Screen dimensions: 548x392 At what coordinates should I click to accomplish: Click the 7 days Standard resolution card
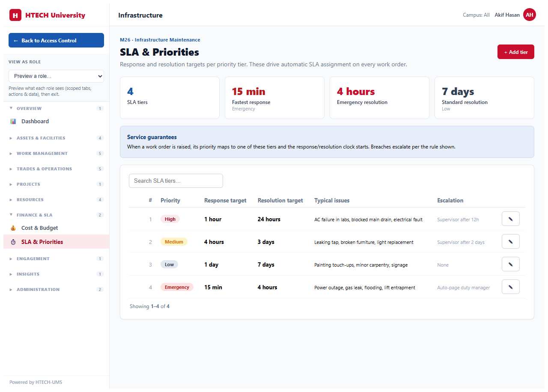[484, 98]
